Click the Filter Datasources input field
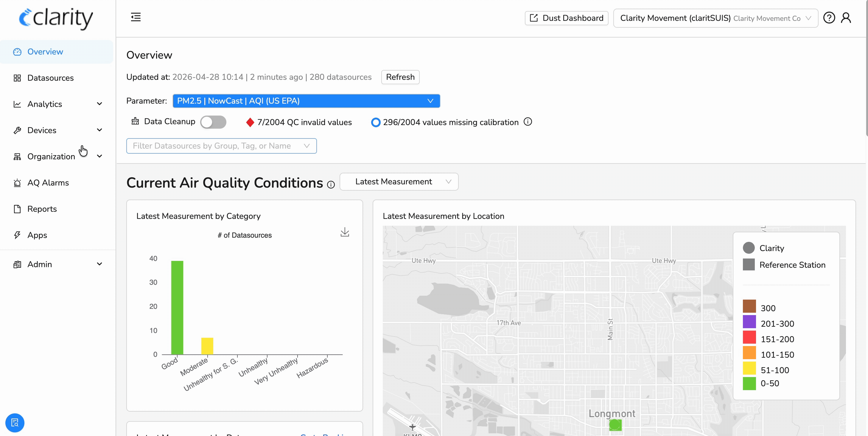The width and height of the screenshot is (868, 436). (221, 146)
